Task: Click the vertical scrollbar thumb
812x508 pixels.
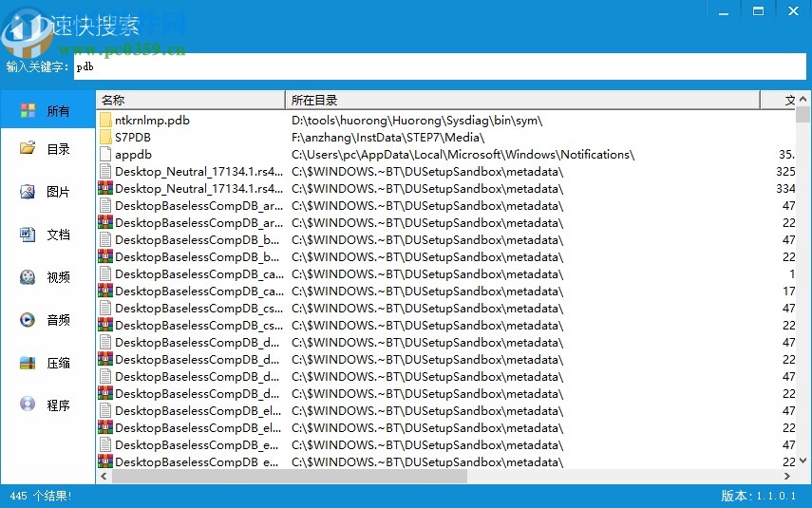Action: [803, 114]
